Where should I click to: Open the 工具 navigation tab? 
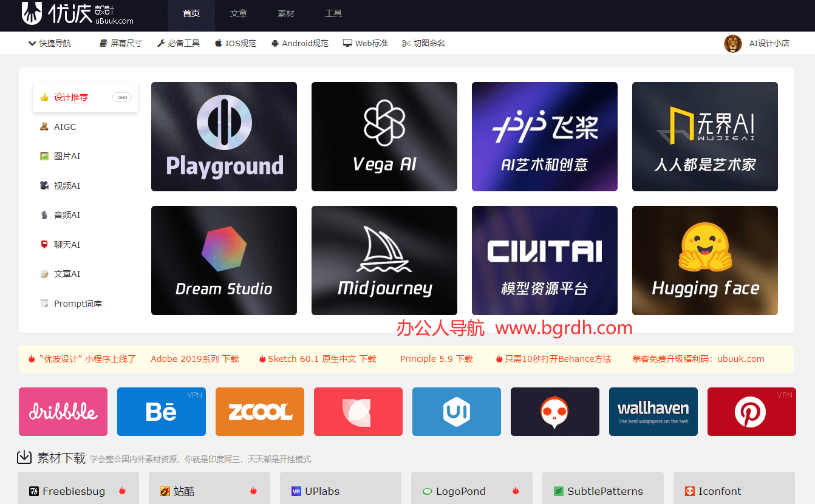(333, 13)
